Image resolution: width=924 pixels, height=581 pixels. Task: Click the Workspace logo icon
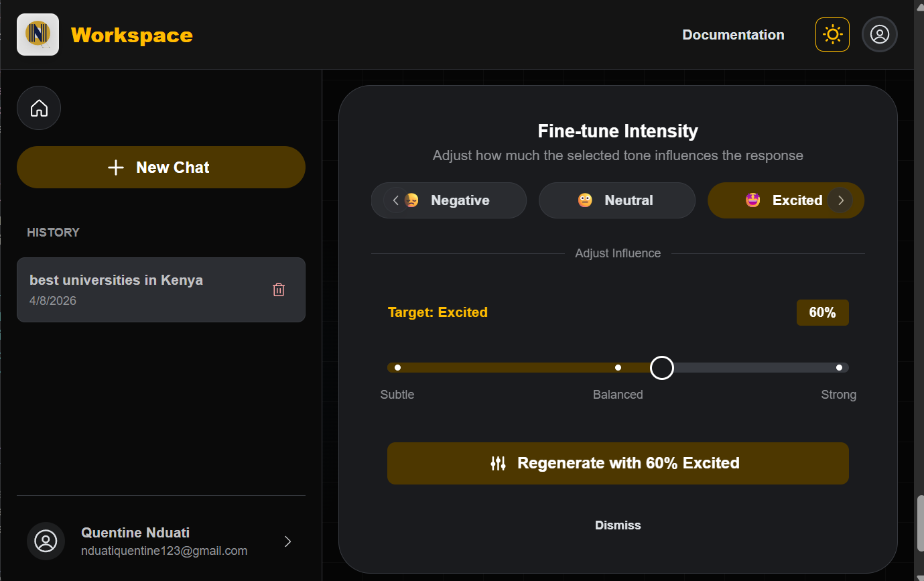(x=38, y=34)
